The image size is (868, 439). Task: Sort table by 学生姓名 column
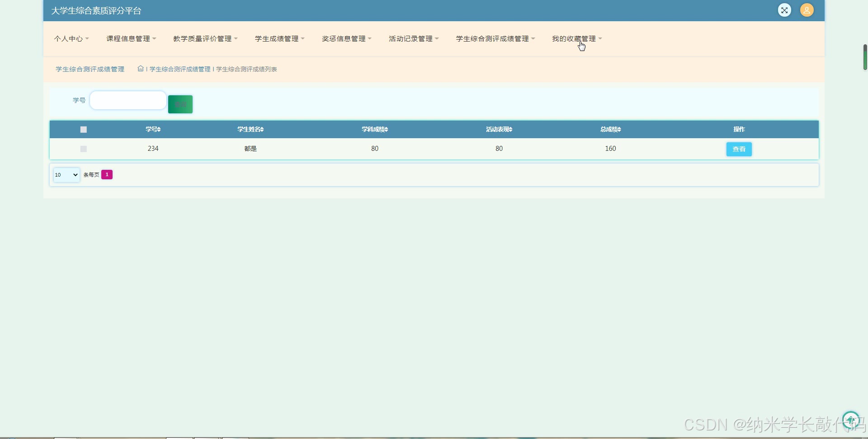pos(250,129)
